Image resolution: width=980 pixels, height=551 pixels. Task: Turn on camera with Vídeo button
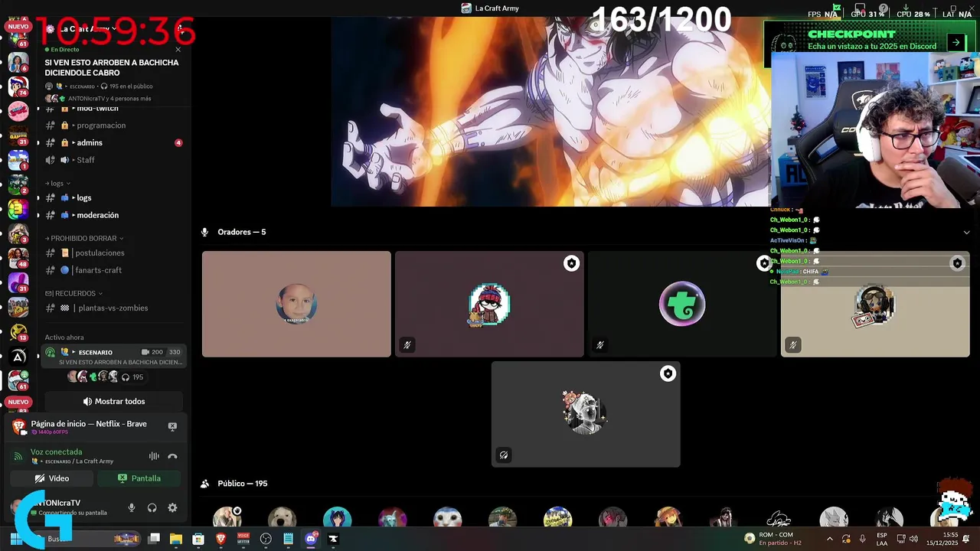(x=52, y=478)
